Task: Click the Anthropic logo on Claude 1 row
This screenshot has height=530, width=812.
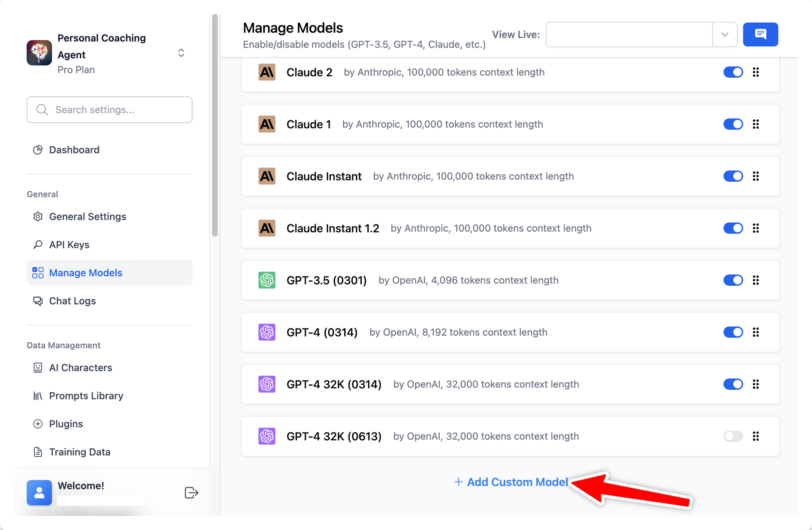Action: pyautogui.click(x=267, y=124)
